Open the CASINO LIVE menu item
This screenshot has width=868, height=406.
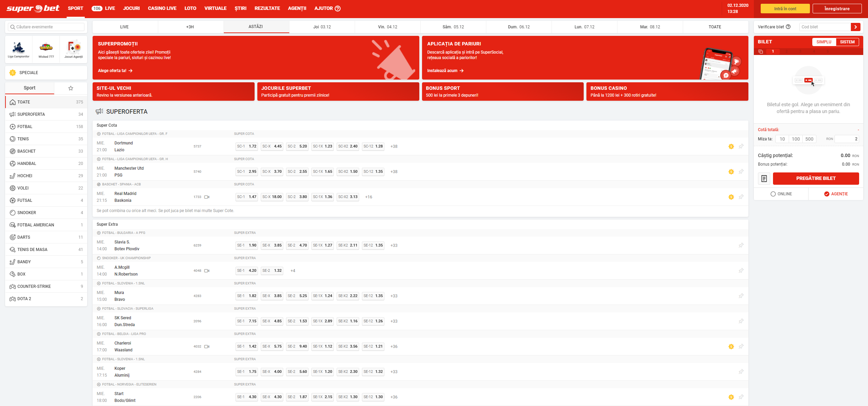pyautogui.click(x=162, y=8)
